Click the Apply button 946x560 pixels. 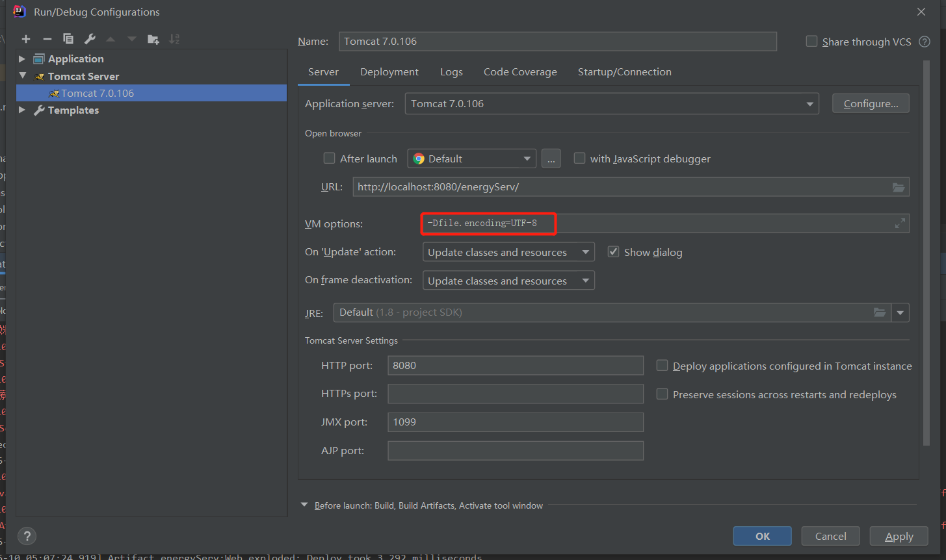tap(899, 536)
